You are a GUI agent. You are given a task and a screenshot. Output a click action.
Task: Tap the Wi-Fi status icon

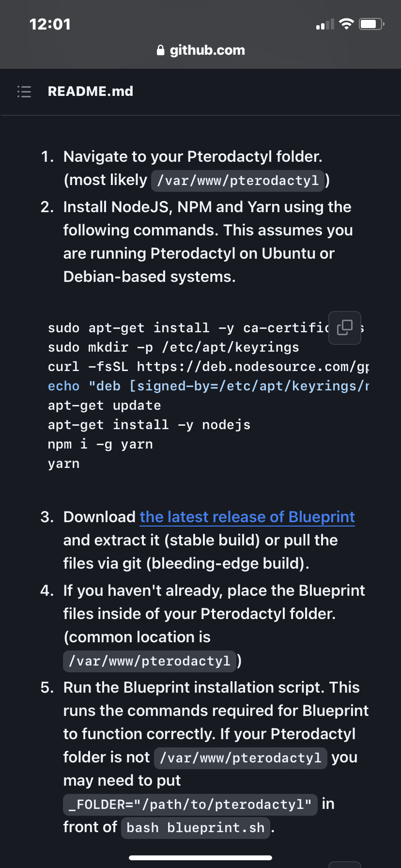(x=346, y=24)
